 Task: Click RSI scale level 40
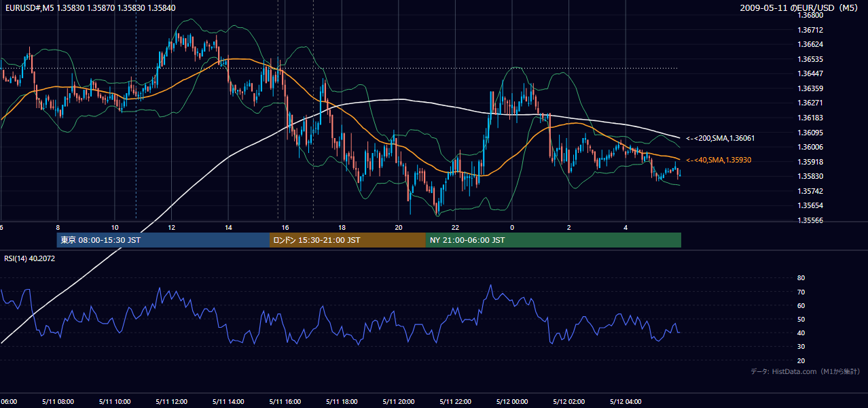point(801,333)
